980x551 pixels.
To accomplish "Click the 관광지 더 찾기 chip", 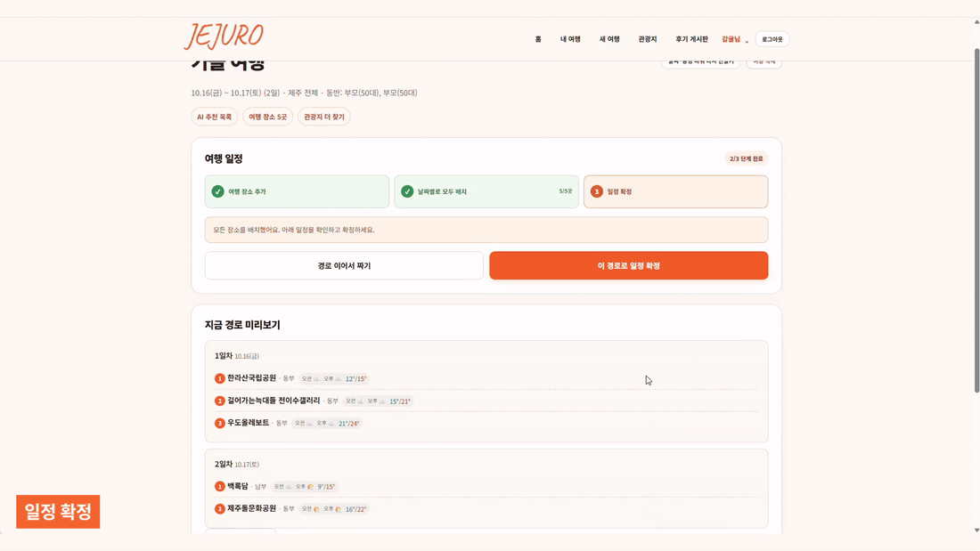I will 323,117.
